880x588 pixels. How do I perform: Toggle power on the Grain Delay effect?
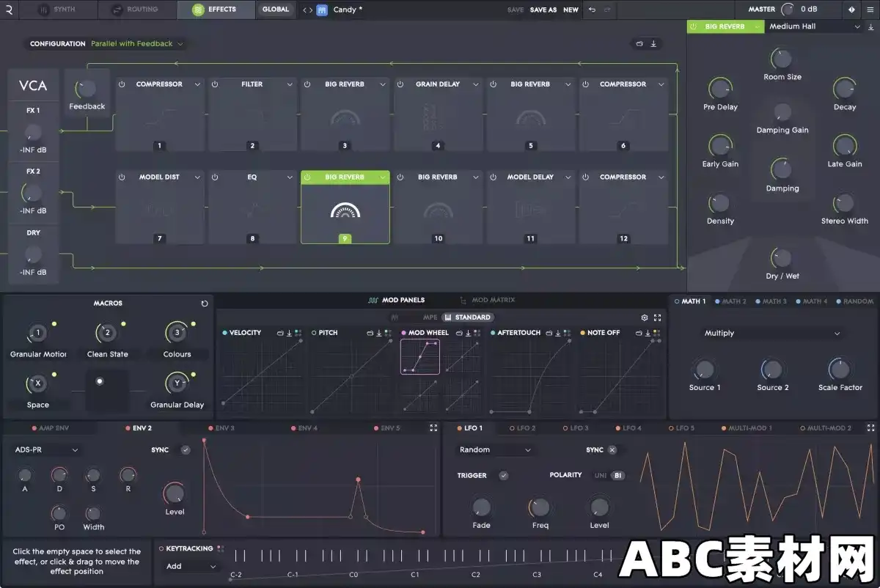click(400, 84)
